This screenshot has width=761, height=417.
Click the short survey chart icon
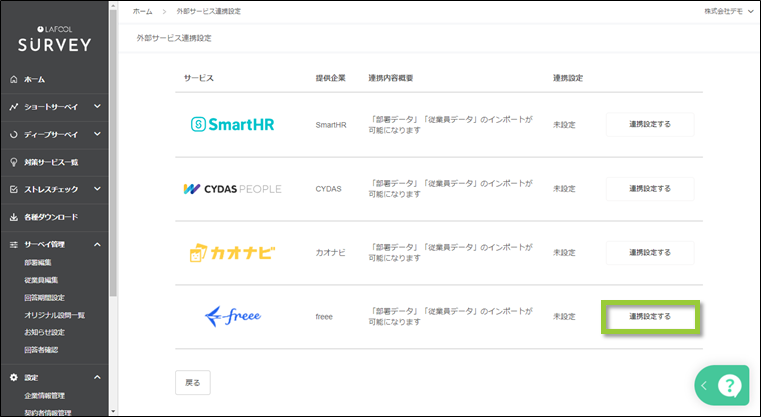pos(13,106)
